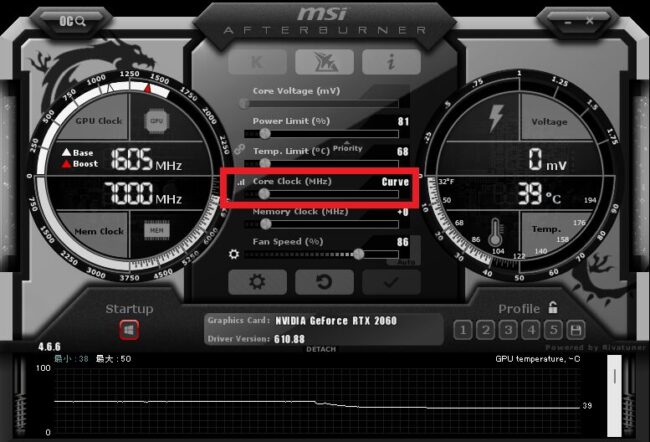
Task: Click the driver version 610.88 text
Action: coord(289,340)
